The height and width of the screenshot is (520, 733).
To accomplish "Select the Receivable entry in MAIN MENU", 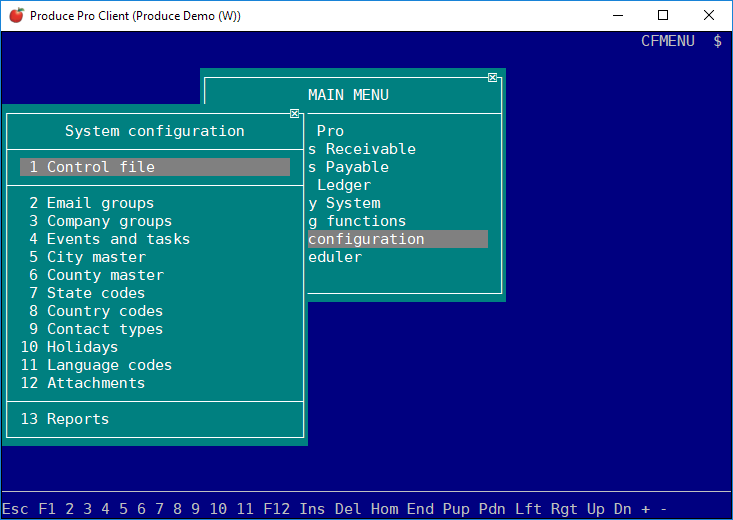I will click(x=362, y=149).
